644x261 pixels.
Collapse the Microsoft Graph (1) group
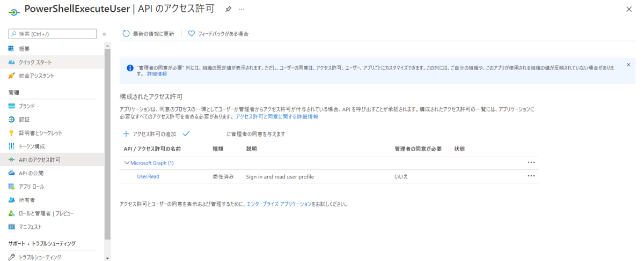(127, 163)
